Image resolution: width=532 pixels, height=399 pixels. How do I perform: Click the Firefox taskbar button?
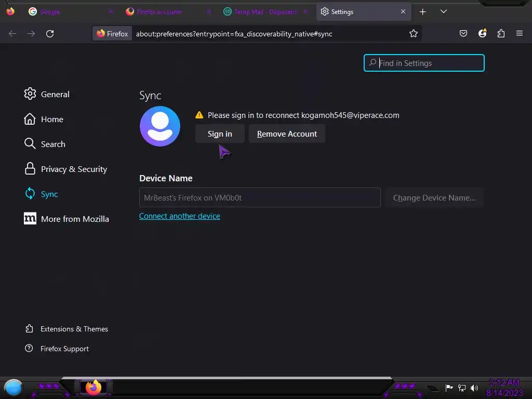pos(94,387)
